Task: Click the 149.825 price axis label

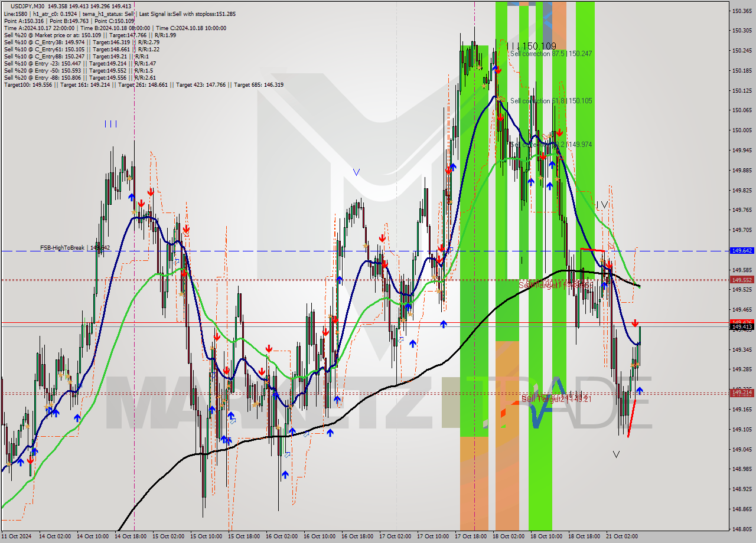Action: [x=742, y=190]
